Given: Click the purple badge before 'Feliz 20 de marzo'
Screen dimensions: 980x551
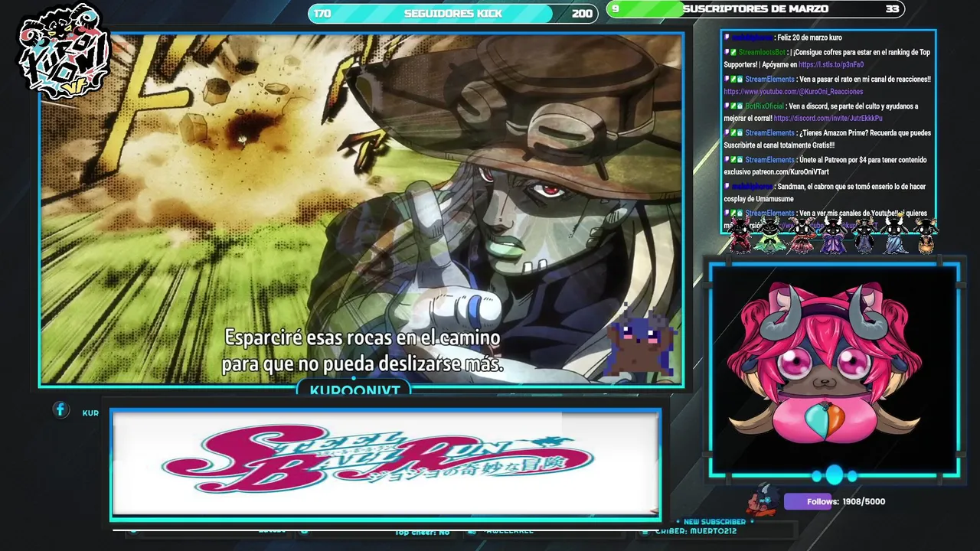Looking at the screenshot, I should [x=727, y=37].
